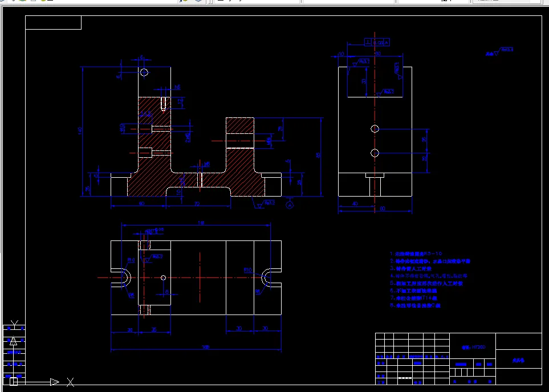Viewport: 549px width, 392px height.
Task: Select the right R10 radius label in plan view
Action: click(247, 270)
